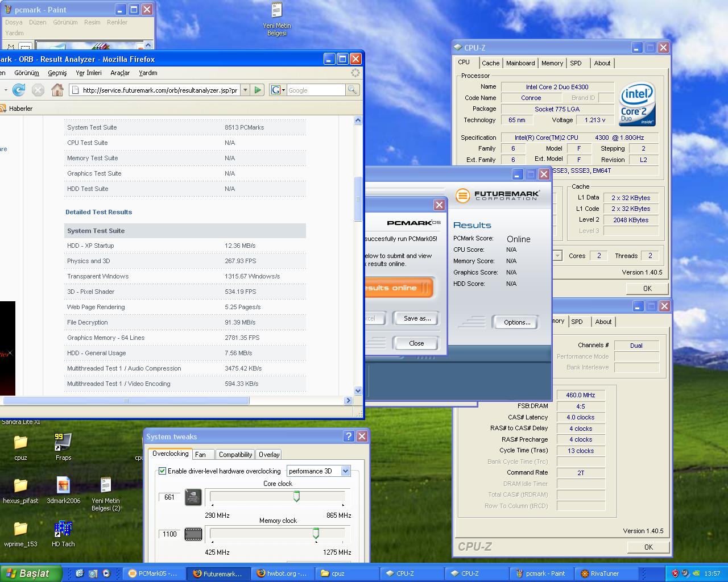Screen dimensions: 728x582
Task: Open the Yer İmleri menu in Firefox
Action: pos(89,73)
